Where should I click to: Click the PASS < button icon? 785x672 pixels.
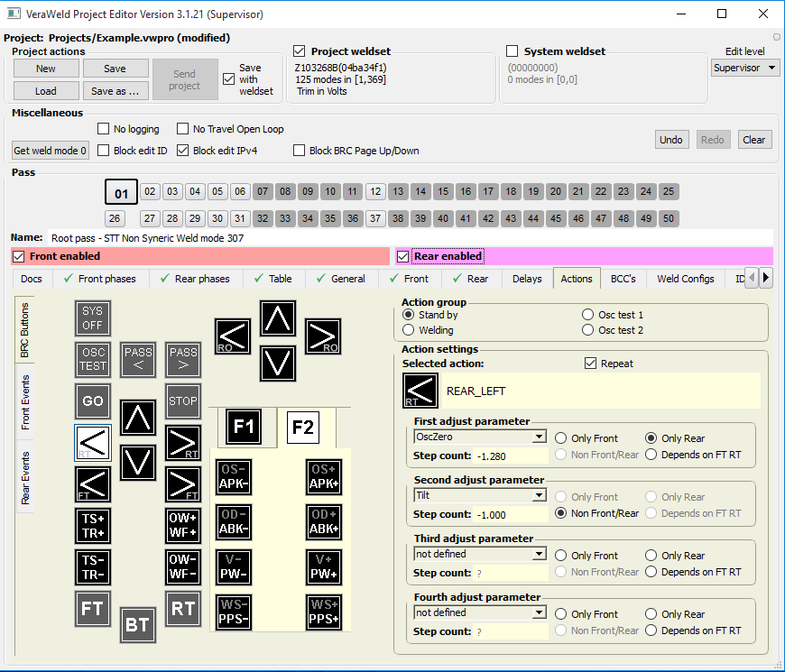coord(138,359)
